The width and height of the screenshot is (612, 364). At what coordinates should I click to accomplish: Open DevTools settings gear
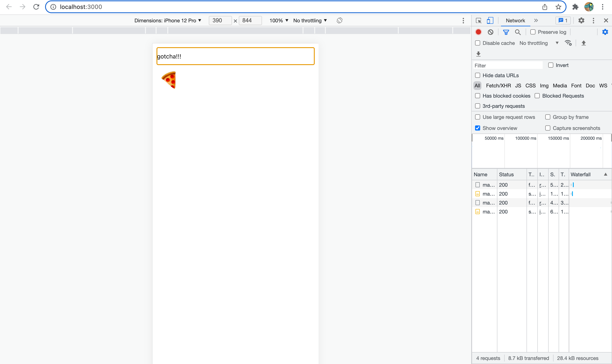(581, 20)
